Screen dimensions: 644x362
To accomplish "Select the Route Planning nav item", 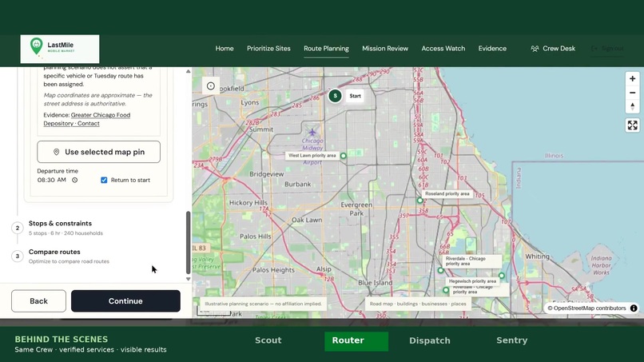I will pos(326,49).
